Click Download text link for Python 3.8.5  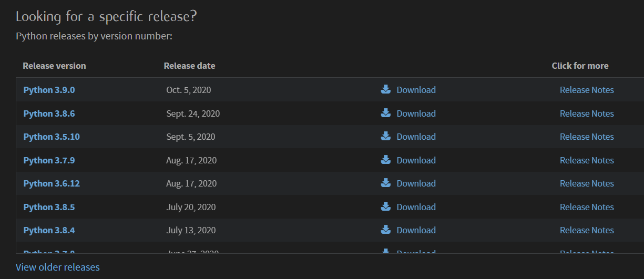pyautogui.click(x=416, y=207)
